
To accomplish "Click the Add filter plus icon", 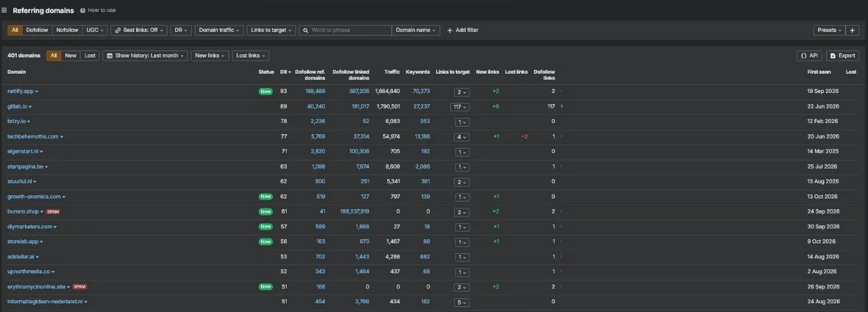I will pos(450,30).
